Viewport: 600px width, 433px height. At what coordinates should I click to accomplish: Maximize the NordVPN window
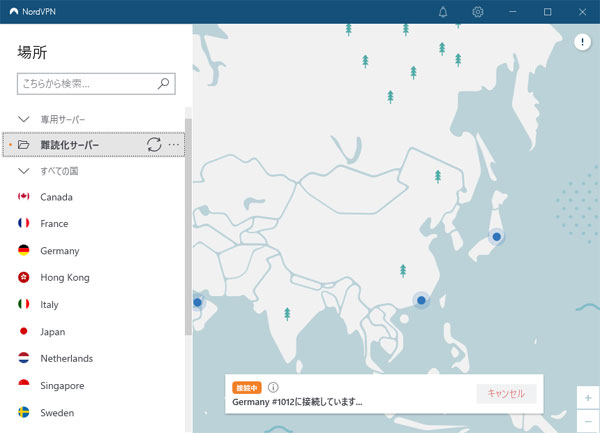click(x=548, y=12)
